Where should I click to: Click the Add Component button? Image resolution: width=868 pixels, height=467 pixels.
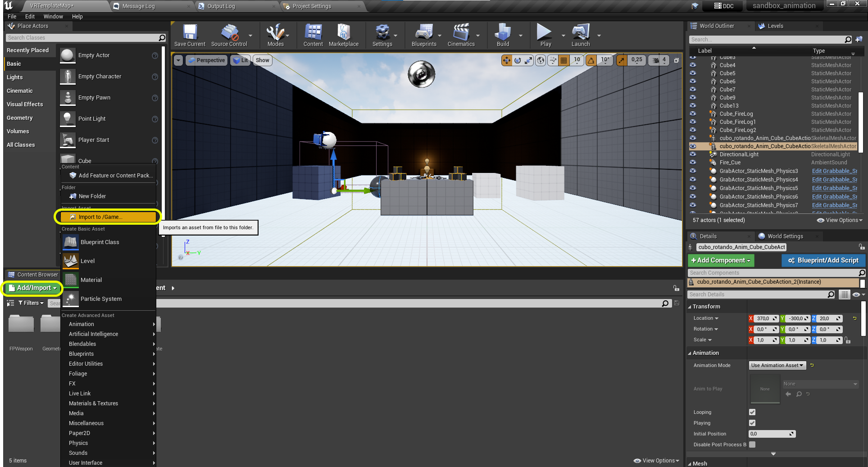[721, 260]
